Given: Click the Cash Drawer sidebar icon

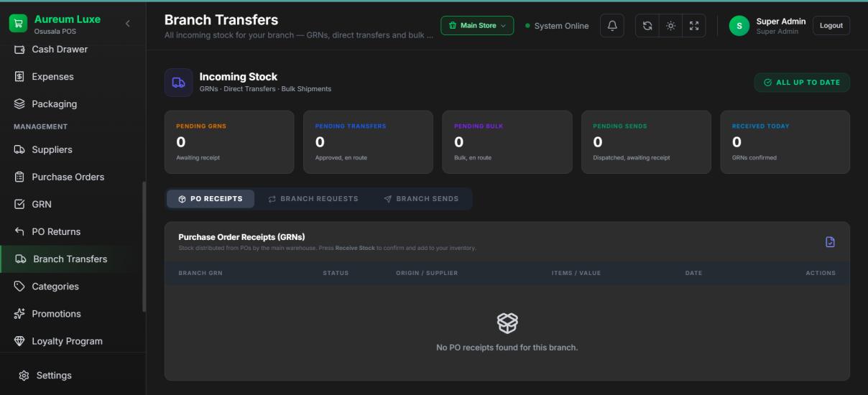Looking at the screenshot, I should click(20, 50).
